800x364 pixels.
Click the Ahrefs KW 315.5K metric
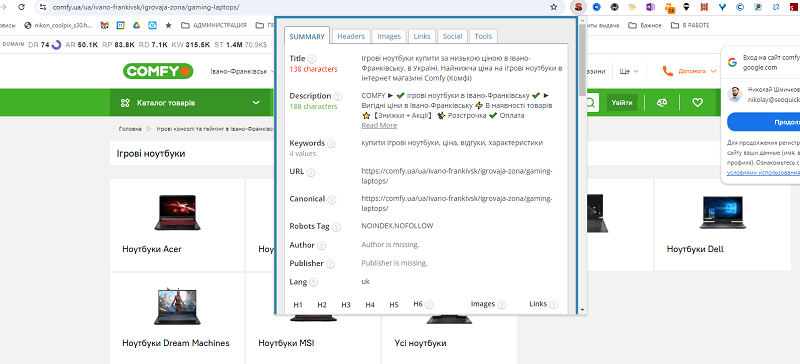(x=191, y=45)
